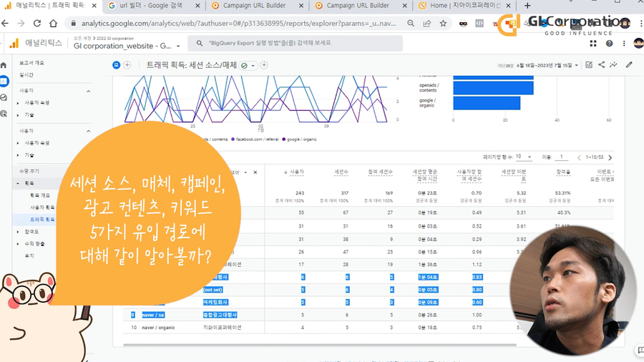Click google / organic legend dot
This screenshot has width=644, height=362.
(284, 140)
